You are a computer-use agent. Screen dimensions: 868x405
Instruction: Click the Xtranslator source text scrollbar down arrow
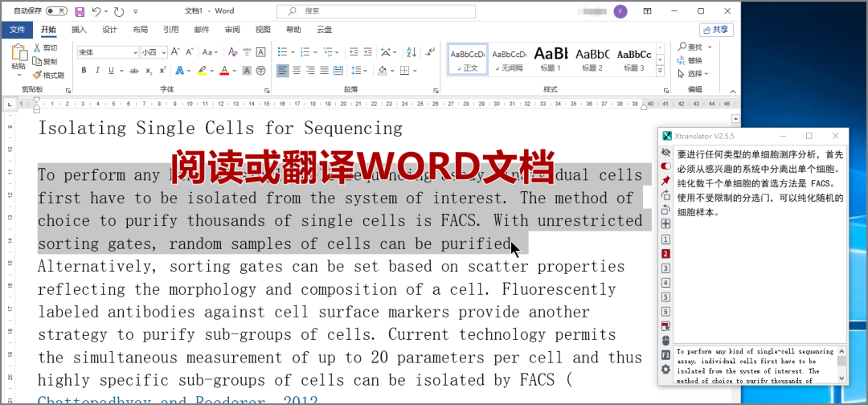(842, 378)
